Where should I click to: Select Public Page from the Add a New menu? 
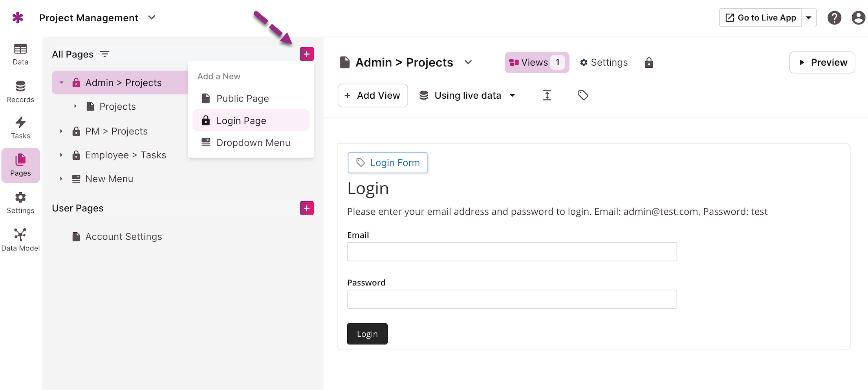243,98
